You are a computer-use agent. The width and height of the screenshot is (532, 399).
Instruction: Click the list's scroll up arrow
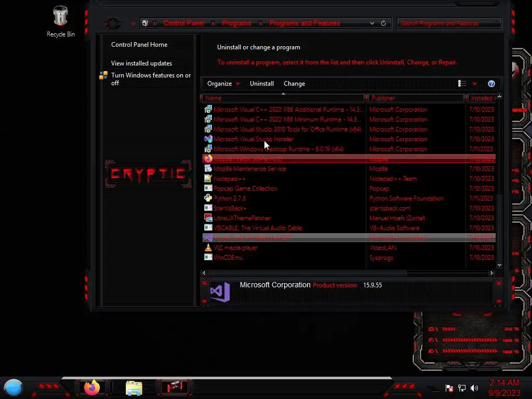tap(499, 97)
